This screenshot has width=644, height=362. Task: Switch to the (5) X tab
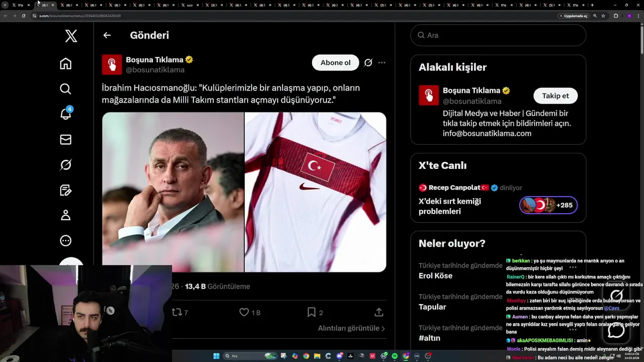point(552,5)
